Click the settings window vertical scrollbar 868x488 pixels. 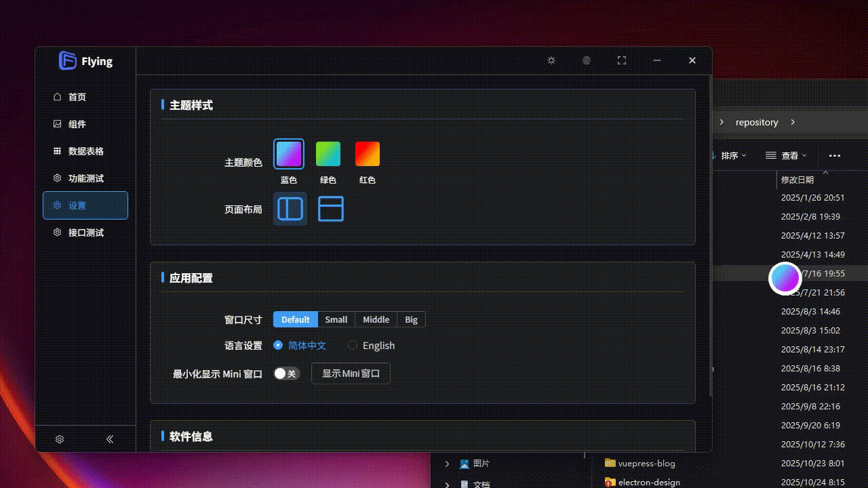[x=710, y=237]
